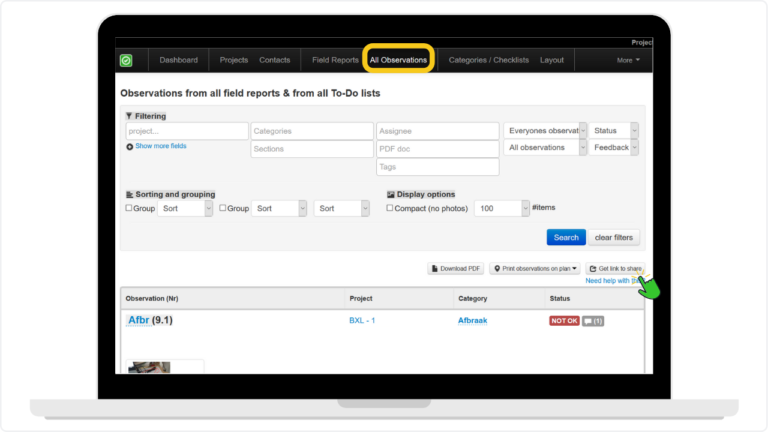Enable the first Group checkbox
The width and height of the screenshot is (768, 432).
(x=129, y=208)
